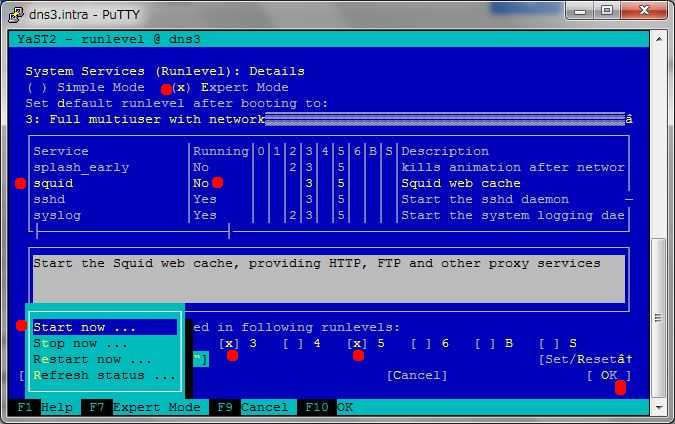The width and height of the screenshot is (675, 424).
Task: Choose Stop now from popup menu
Action: (x=105, y=344)
